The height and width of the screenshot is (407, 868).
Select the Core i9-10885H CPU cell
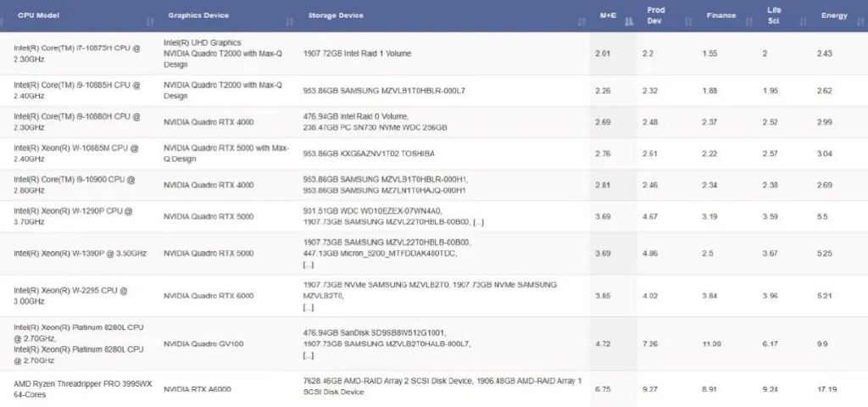pyautogui.click(x=77, y=90)
